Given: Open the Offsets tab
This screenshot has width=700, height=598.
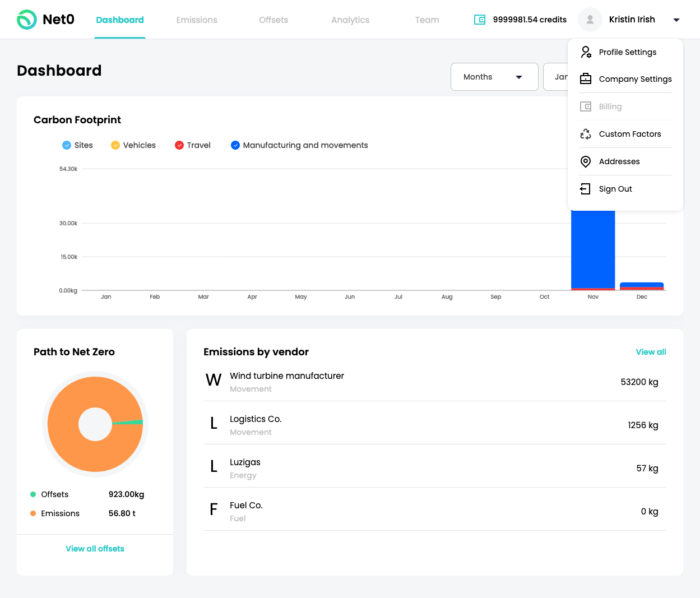Looking at the screenshot, I should pyautogui.click(x=273, y=20).
